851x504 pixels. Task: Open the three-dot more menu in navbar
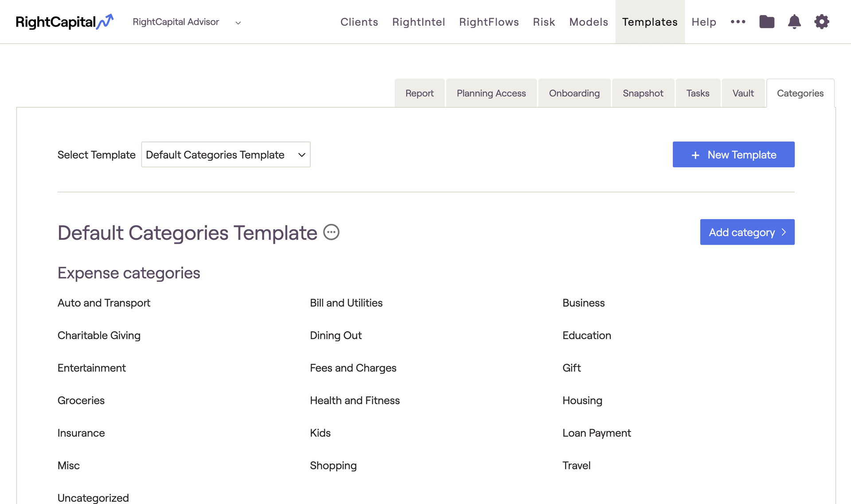[738, 22]
